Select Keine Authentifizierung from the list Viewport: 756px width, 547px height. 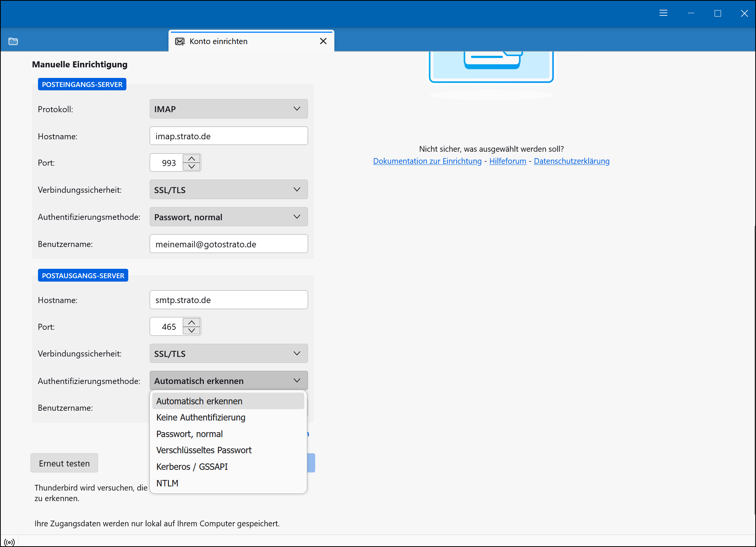pos(201,417)
